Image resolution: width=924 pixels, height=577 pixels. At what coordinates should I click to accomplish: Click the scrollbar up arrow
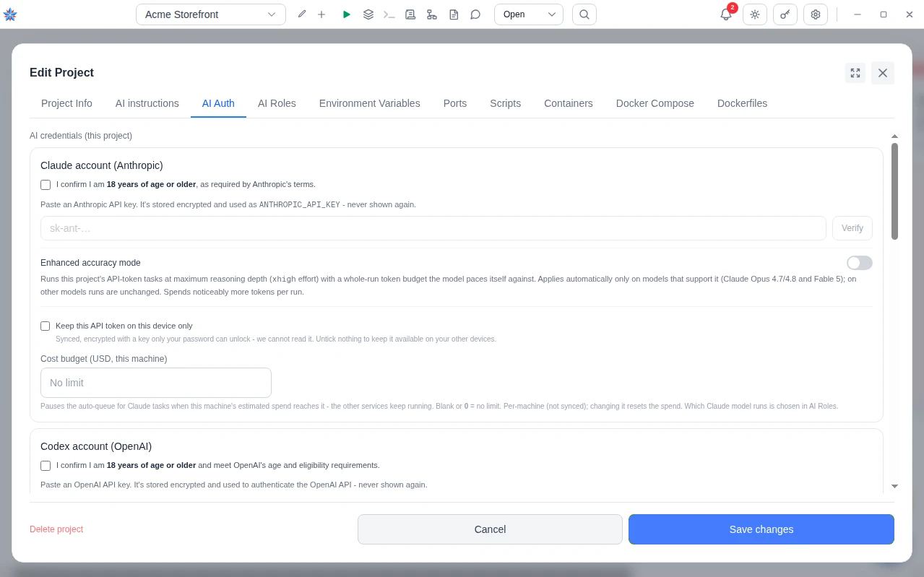[x=894, y=136]
